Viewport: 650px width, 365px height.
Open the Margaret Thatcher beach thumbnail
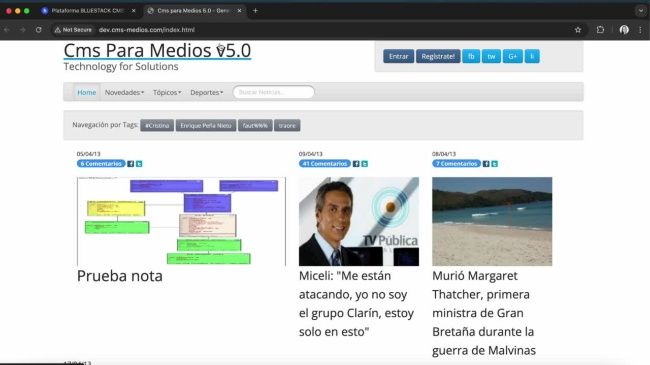492,221
